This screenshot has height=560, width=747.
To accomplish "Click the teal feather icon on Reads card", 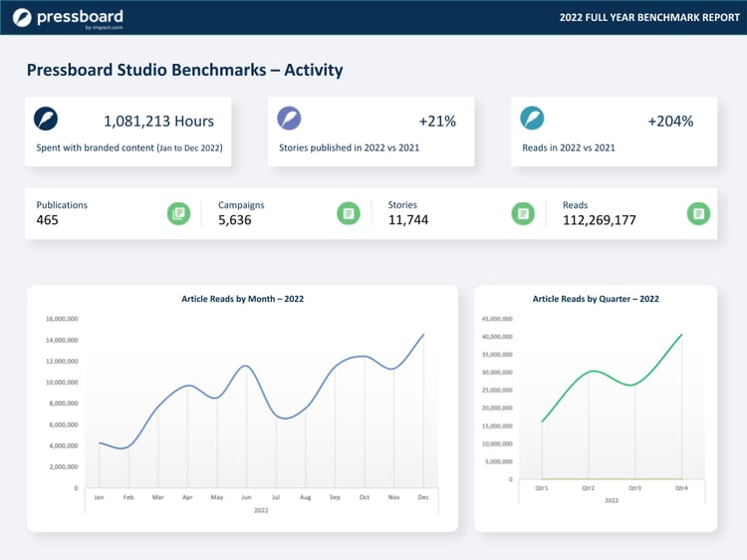I will click(x=532, y=119).
